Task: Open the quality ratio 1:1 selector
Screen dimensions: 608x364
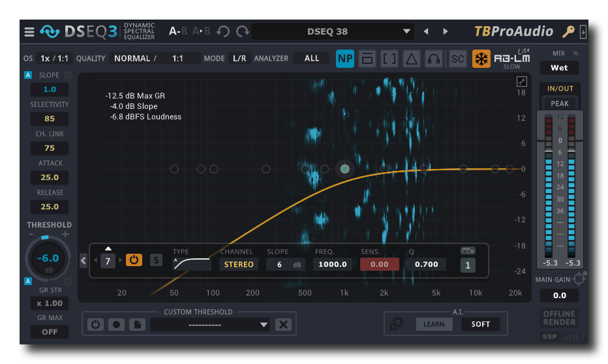Action: point(177,59)
